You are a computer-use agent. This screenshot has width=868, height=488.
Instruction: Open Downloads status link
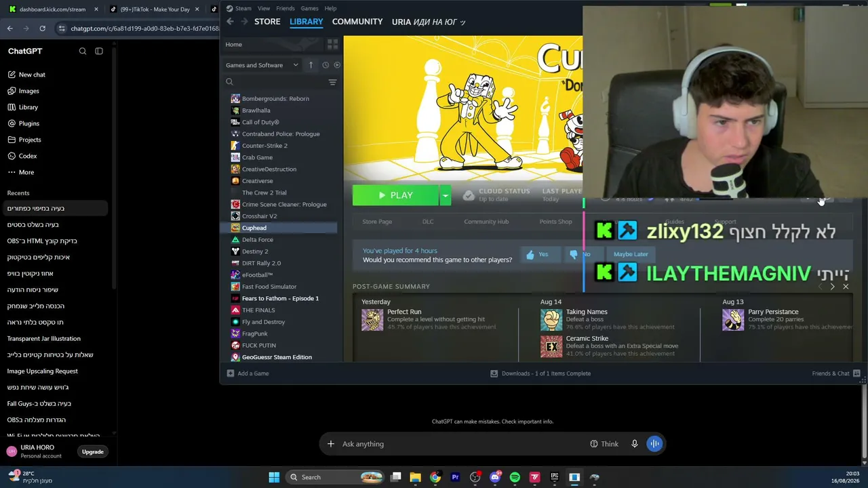(x=540, y=373)
